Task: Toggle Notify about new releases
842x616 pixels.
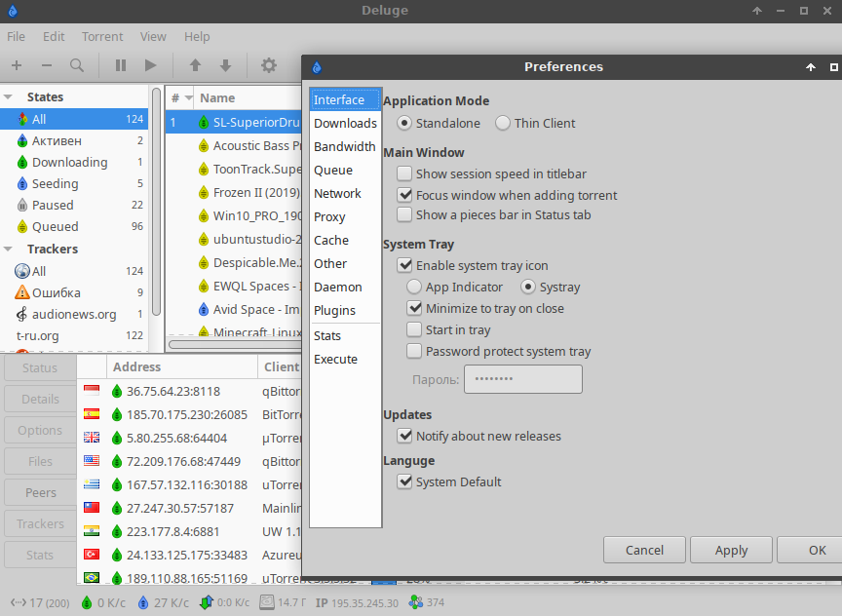Action: [x=404, y=436]
